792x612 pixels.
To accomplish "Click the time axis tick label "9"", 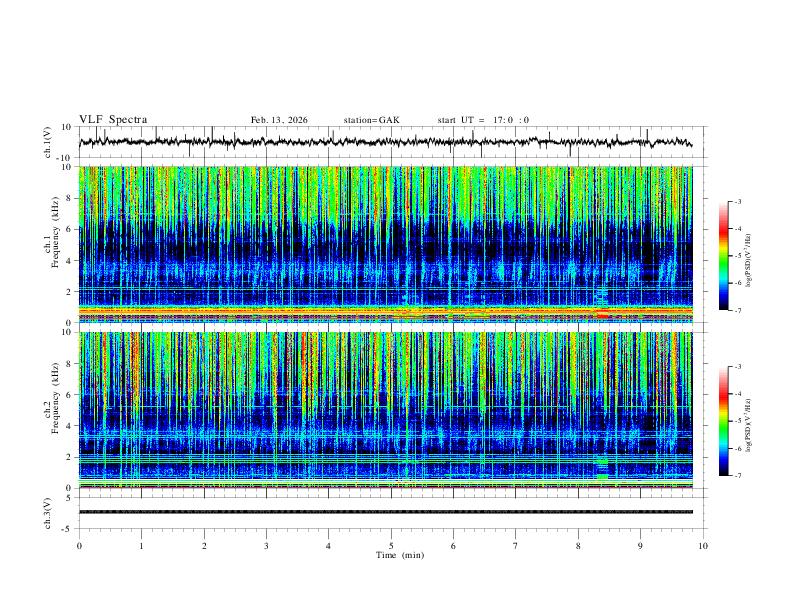I will coord(640,546).
